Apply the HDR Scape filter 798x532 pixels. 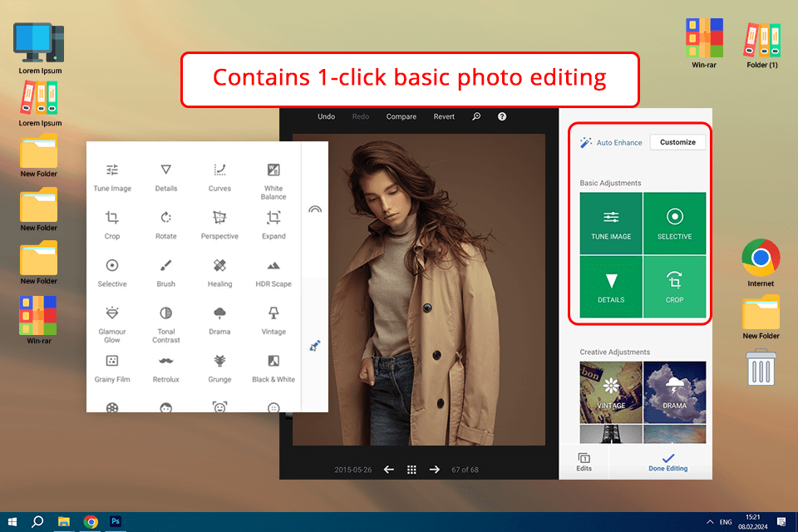(x=273, y=273)
